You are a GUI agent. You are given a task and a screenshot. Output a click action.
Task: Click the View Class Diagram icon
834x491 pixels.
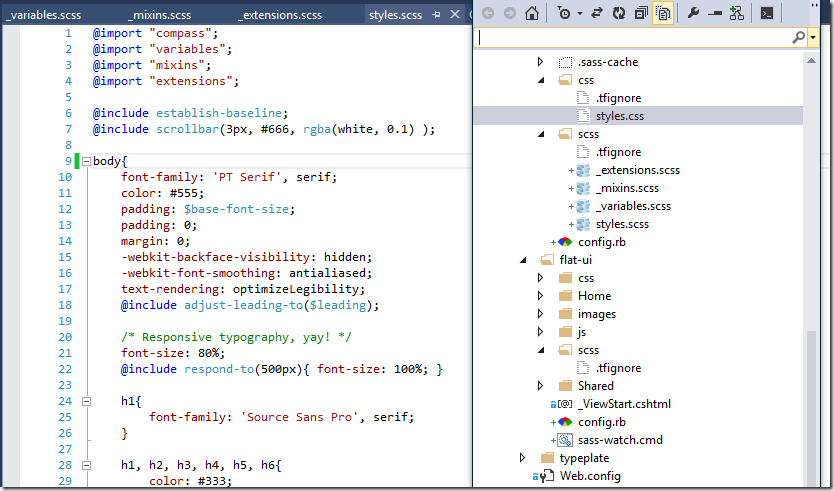click(737, 13)
